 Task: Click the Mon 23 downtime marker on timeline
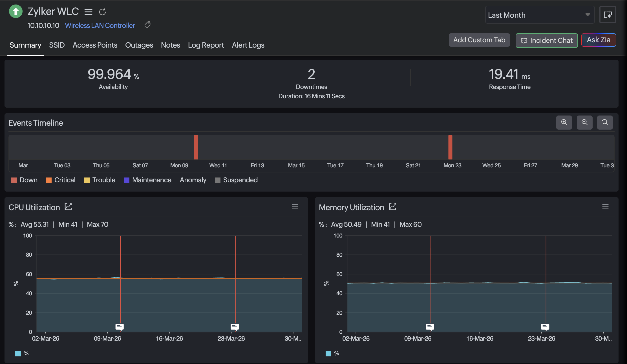pyautogui.click(x=450, y=147)
